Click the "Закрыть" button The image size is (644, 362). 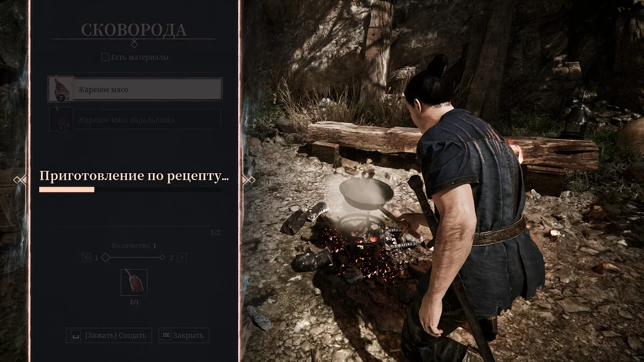(184, 335)
